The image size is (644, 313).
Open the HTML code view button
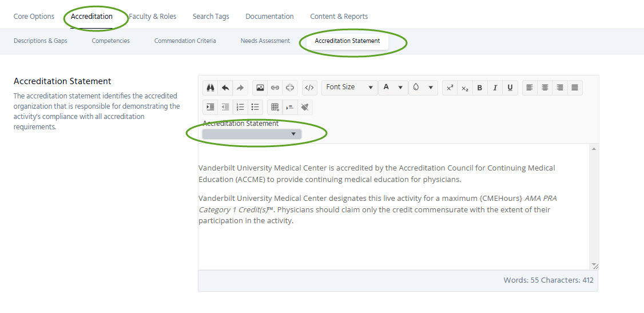309,88
